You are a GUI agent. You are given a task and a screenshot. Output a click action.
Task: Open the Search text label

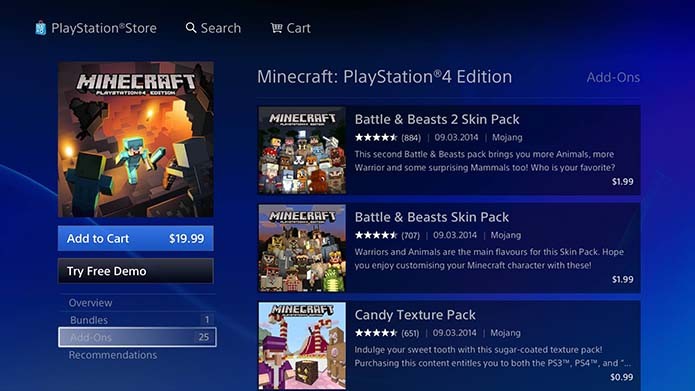pyautogui.click(x=221, y=28)
